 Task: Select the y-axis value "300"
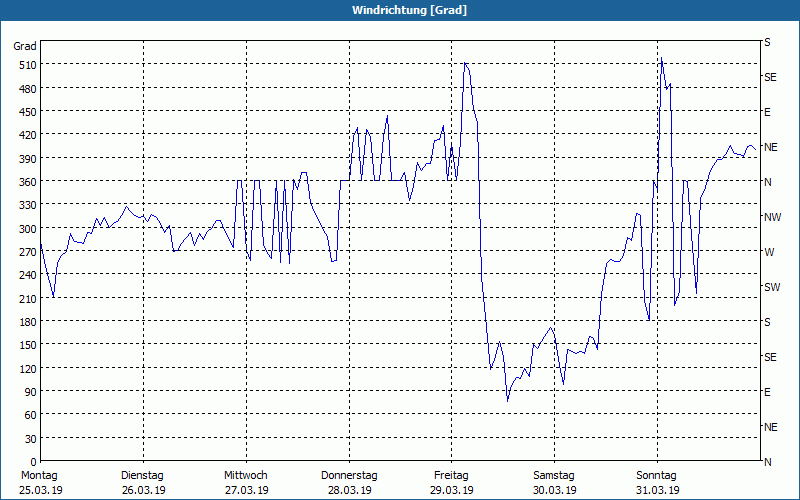point(28,229)
